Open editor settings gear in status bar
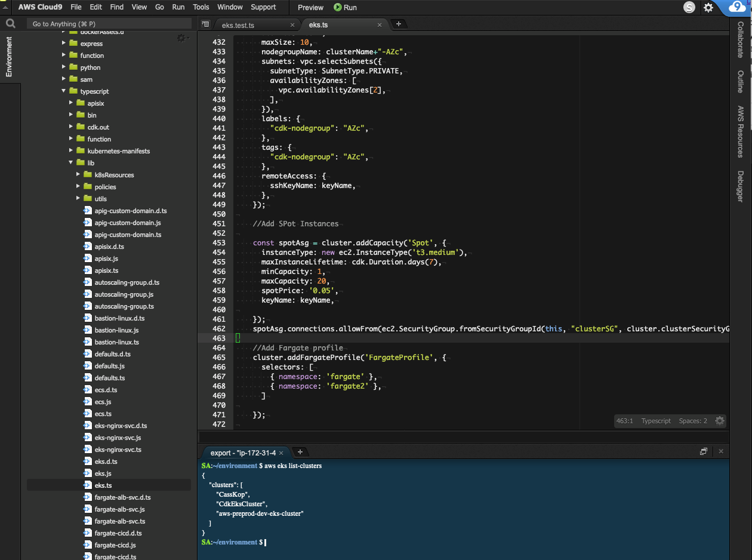The height and width of the screenshot is (560, 752). point(720,421)
